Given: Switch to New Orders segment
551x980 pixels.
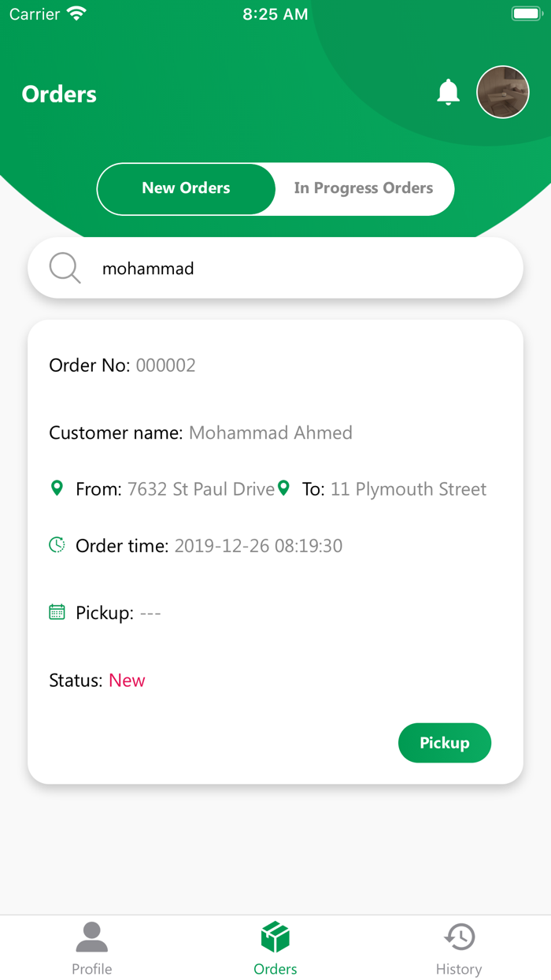Looking at the screenshot, I should pyautogui.click(x=187, y=188).
